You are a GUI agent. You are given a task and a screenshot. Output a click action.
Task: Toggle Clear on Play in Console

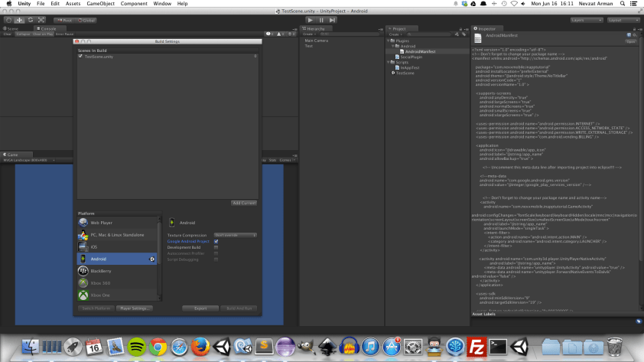pyautogui.click(x=43, y=34)
